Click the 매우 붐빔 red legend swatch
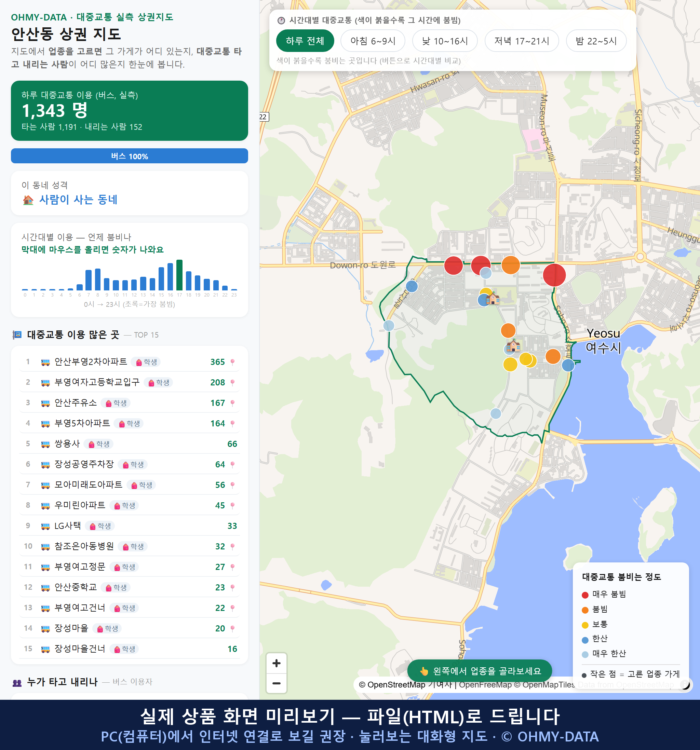The image size is (700, 750). coord(585,595)
